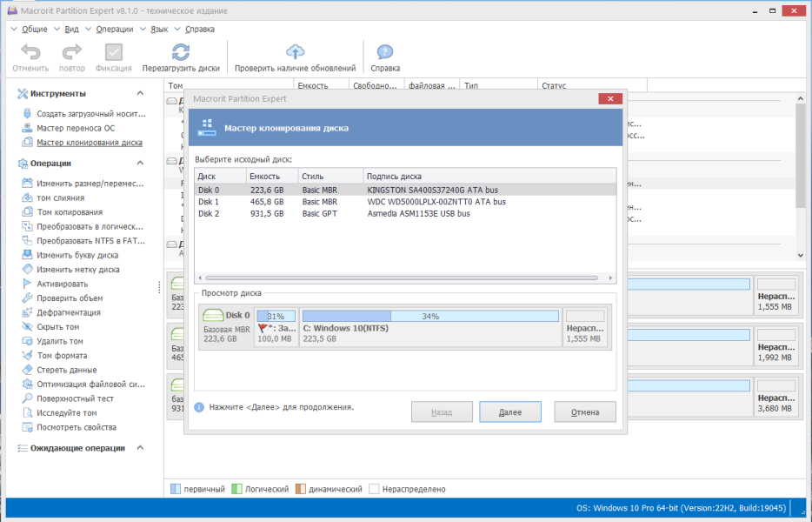Screen dimensions: 812x522
Task: Click the Проверить объем wrench icon
Action: pyautogui.click(x=27, y=298)
